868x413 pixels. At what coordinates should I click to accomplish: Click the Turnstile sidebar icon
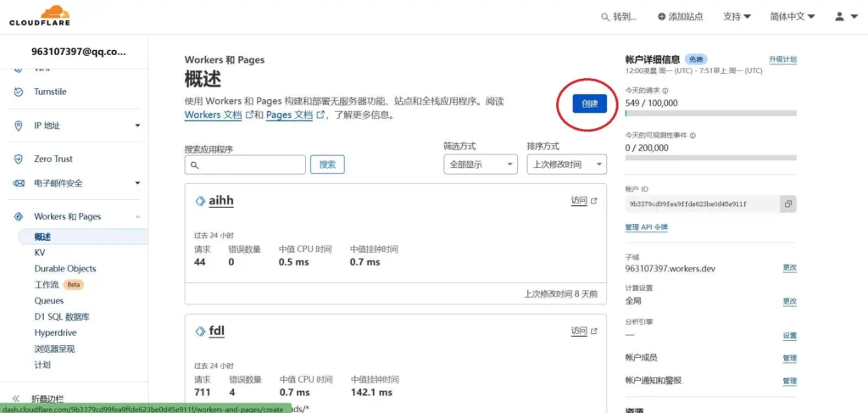(19, 92)
